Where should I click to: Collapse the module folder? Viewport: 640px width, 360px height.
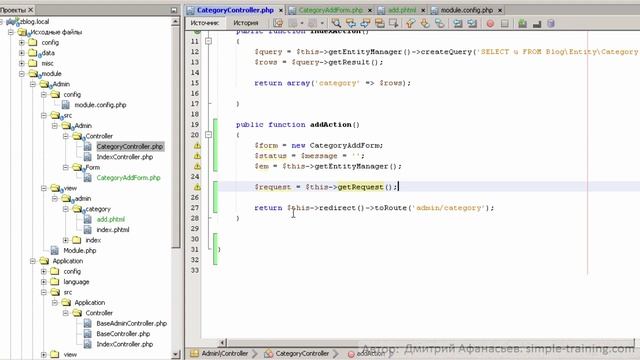(22, 74)
